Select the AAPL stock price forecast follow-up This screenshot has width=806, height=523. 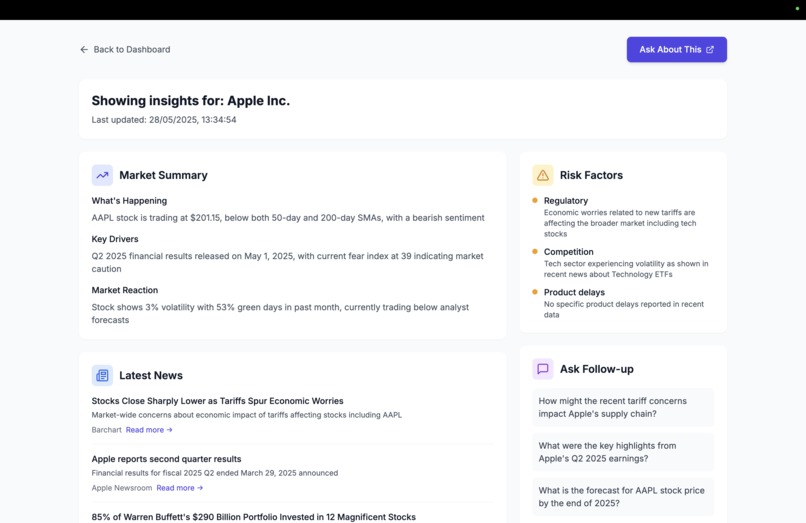pos(623,497)
